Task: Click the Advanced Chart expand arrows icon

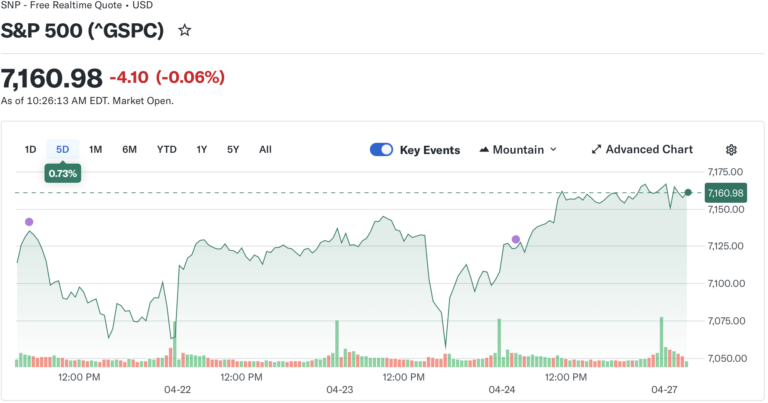Action: 596,150
